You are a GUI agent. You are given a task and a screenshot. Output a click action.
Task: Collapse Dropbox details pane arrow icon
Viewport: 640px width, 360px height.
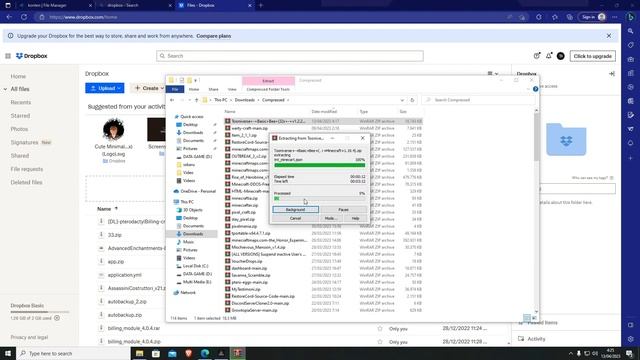click(611, 74)
